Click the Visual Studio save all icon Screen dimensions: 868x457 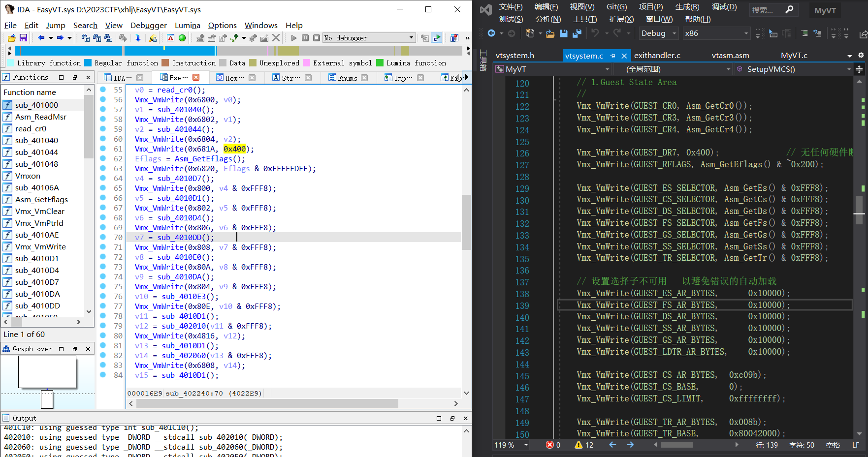point(577,33)
